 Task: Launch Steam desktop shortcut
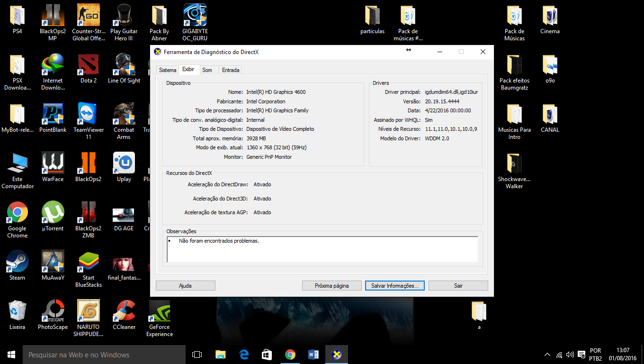[x=18, y=266]
